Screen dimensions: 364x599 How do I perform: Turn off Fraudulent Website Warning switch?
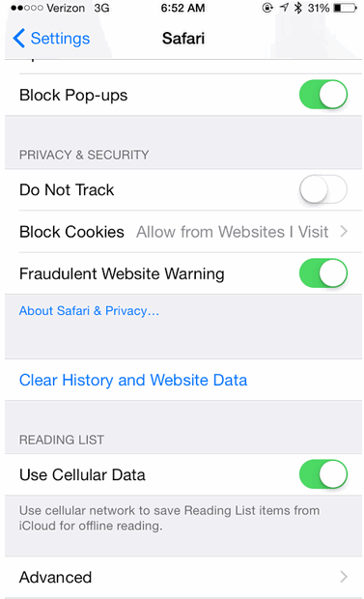(323, 273)
